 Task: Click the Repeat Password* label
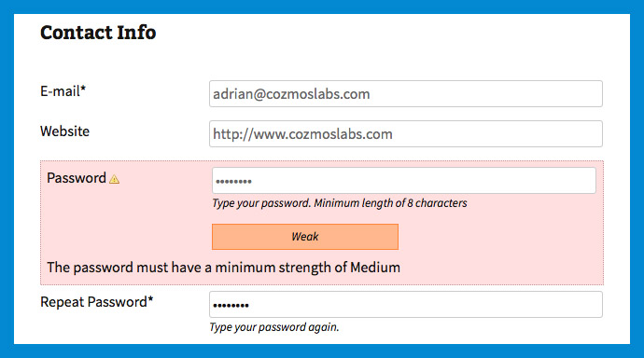pyautogui.click(x=96, y=302)
